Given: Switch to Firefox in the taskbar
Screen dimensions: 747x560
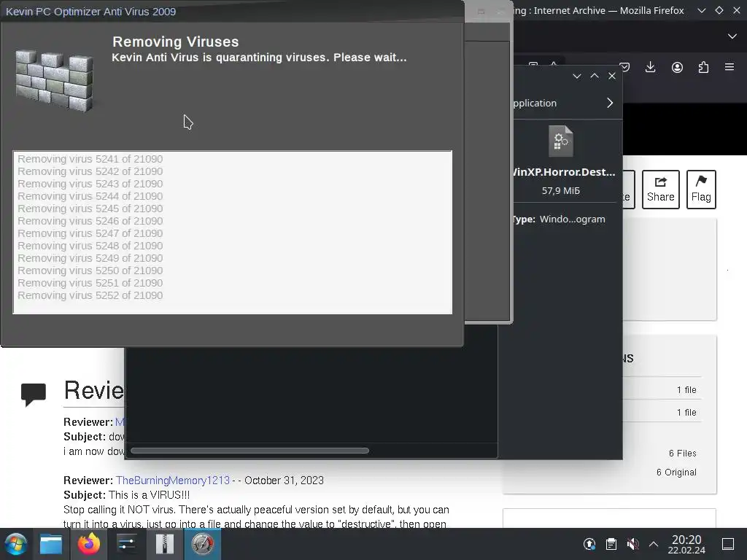Looking at the screenshot, I should coord(89,544).
